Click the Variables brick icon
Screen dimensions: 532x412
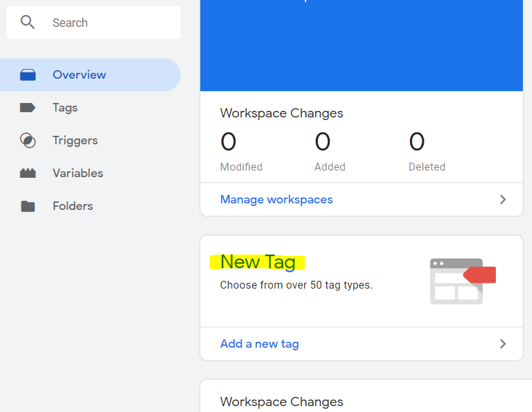pyautogui.click(x=28, y=173)
